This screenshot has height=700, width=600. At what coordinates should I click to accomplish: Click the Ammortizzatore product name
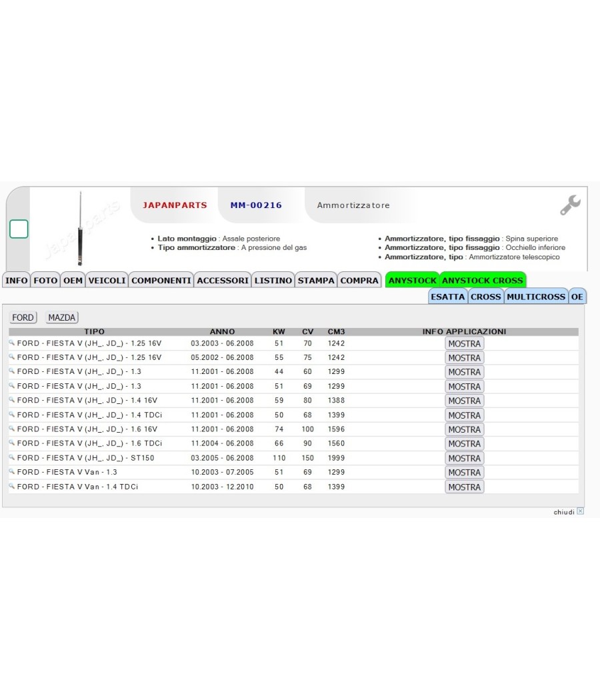(353, 205)
